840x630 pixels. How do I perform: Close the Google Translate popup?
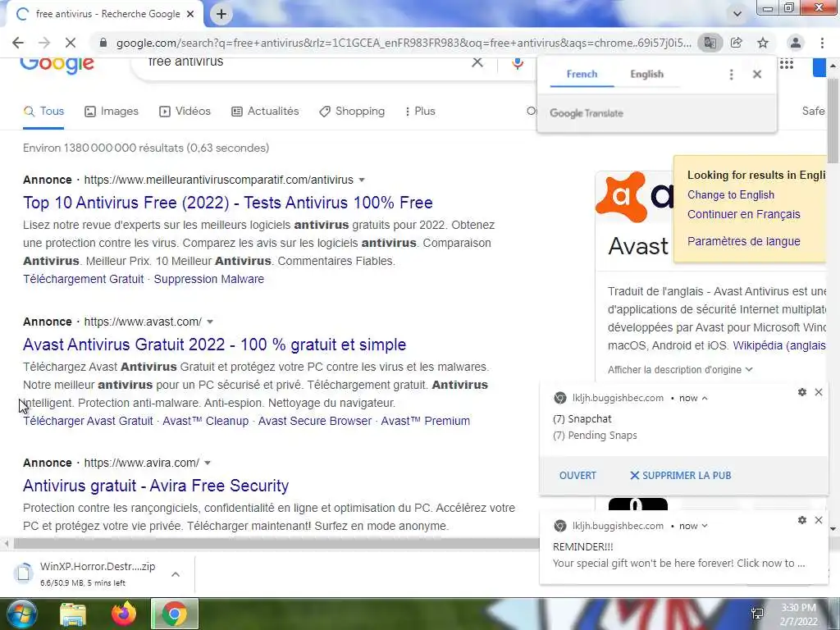(x=757, y=75)
